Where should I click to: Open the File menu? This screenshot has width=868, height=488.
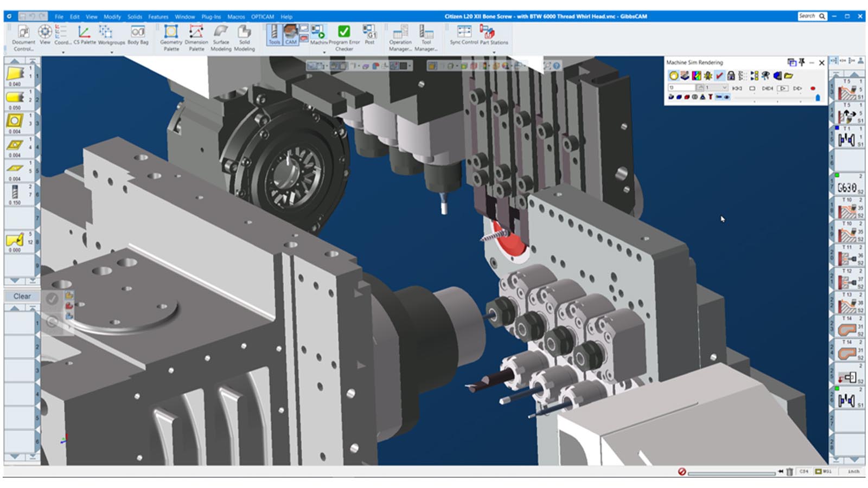pos(59,17)
